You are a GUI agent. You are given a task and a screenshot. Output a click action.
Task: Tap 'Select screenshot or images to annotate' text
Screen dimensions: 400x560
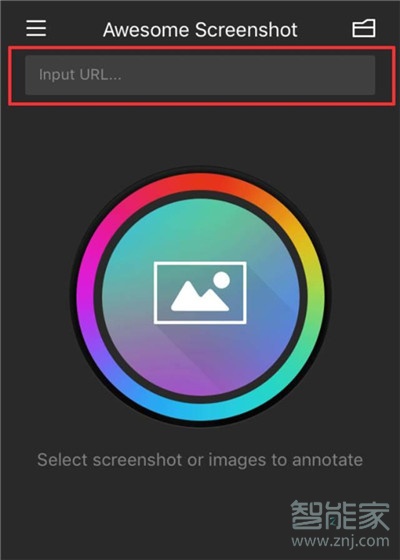tap(200, 460)
